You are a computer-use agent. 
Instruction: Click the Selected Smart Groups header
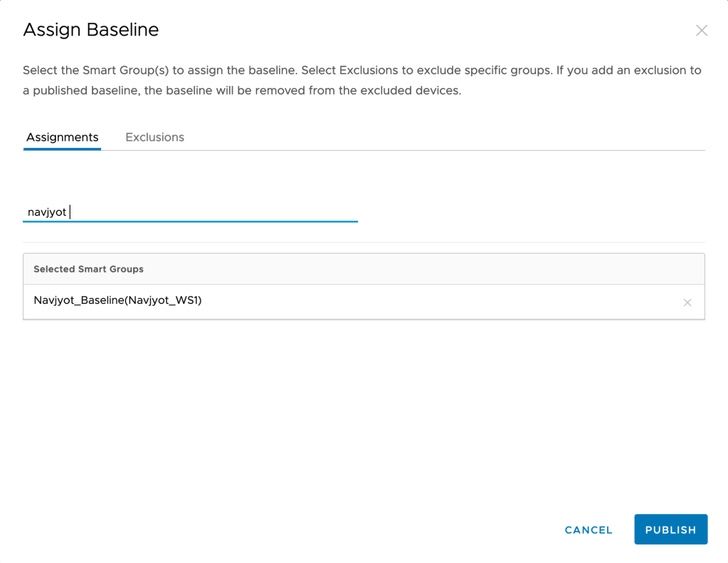(89, 269)
